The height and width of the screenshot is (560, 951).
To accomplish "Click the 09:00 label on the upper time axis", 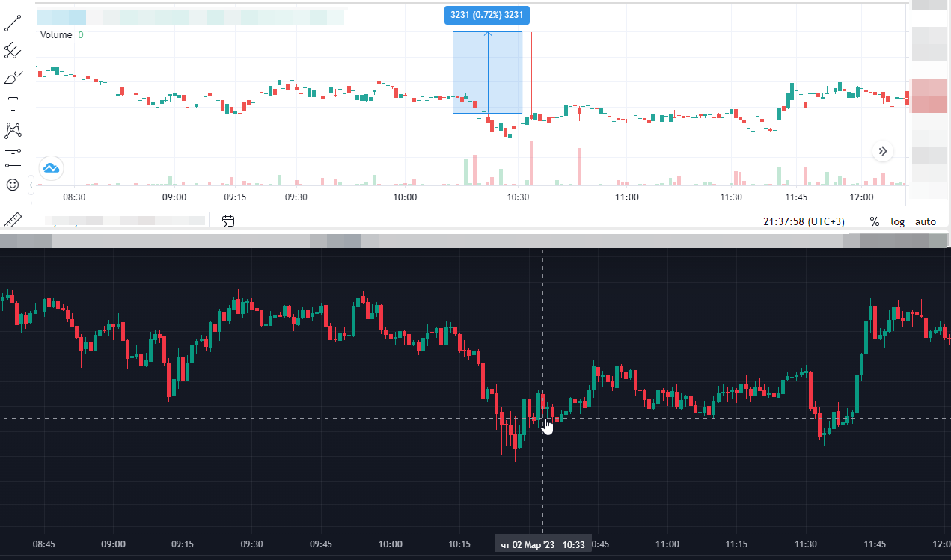I will coord(174,197).
